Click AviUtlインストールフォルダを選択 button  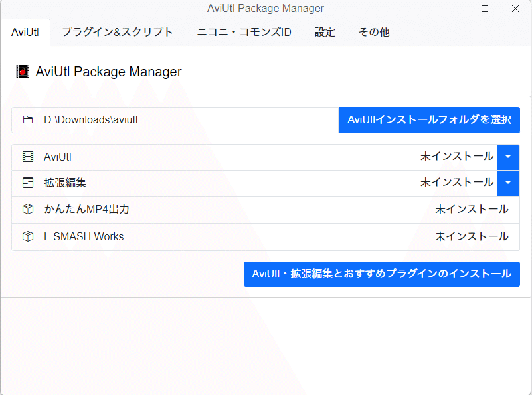point(429,120)
